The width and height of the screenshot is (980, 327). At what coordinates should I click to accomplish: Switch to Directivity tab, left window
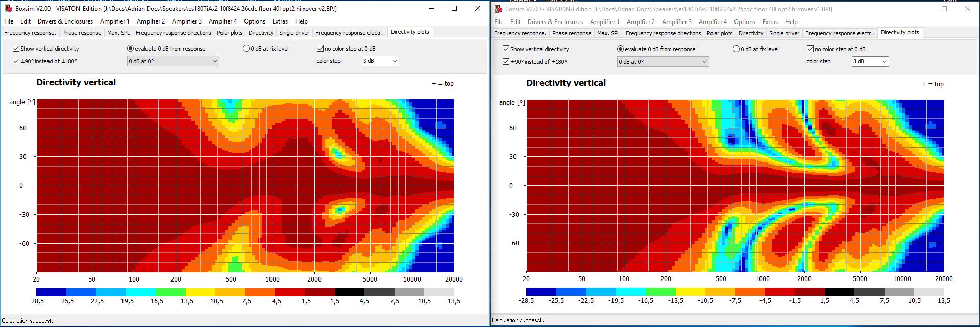261,33
